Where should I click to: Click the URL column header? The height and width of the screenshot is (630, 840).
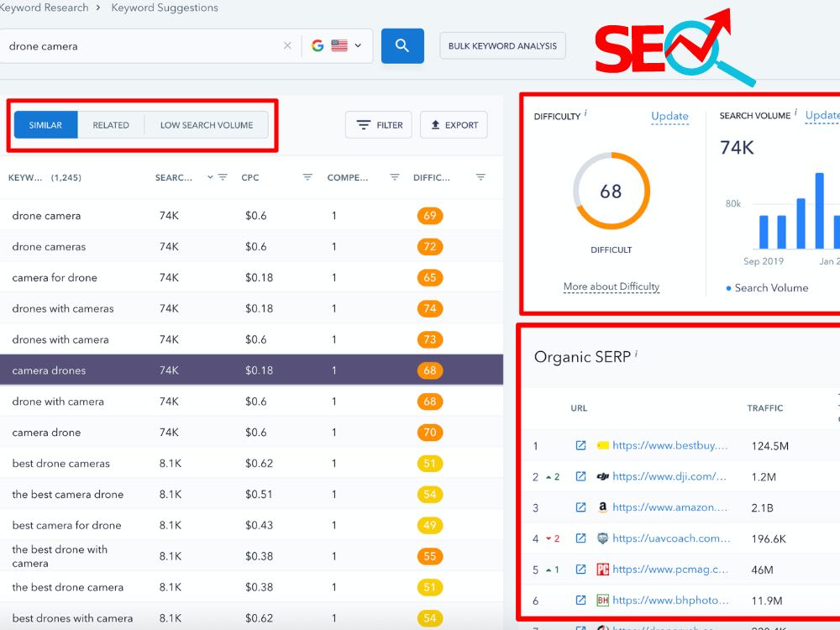[579, 407]
